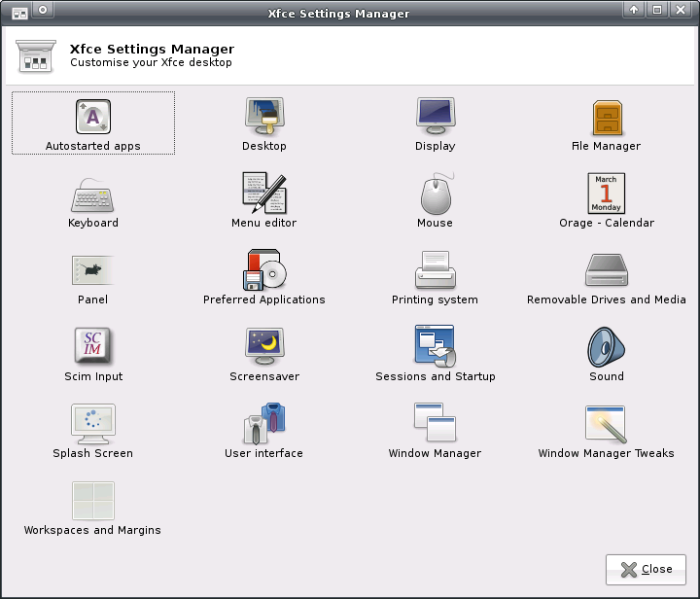
Task: Launch Scim Input configuration
Action: coord(93,354)
